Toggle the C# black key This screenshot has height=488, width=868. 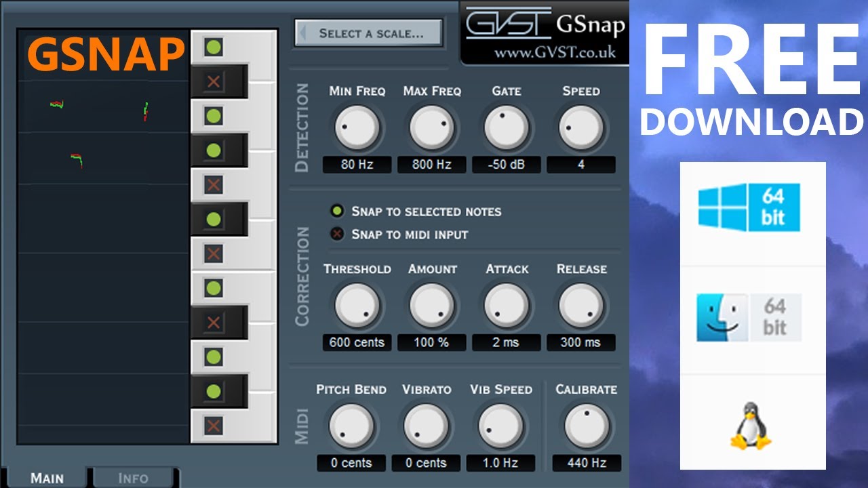pyautogui.click(x=214, y=391)
